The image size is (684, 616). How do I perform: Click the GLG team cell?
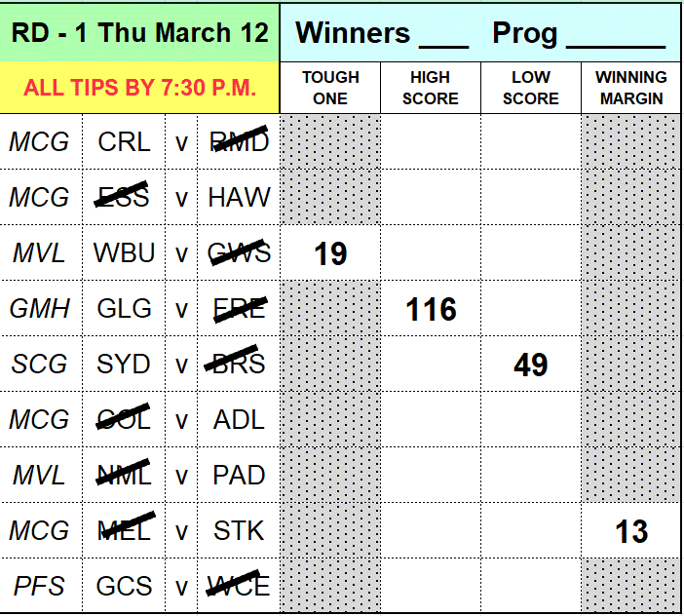point(125,309)
